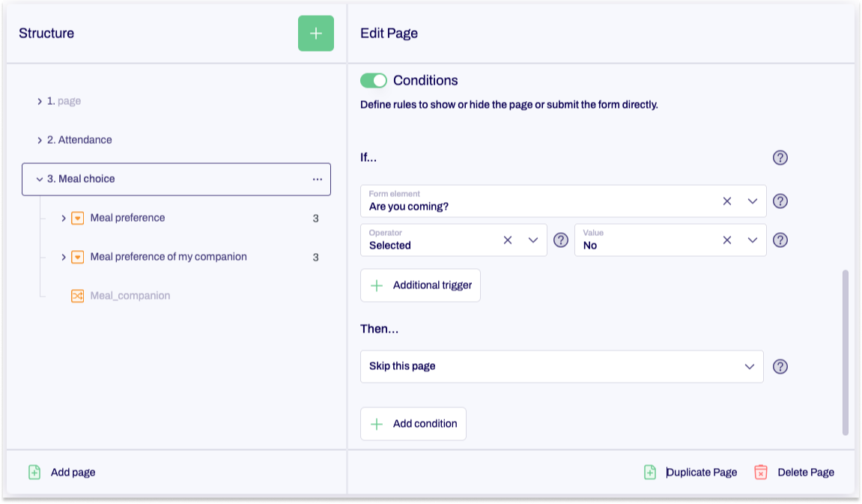862x504 pixels.
Task: Clear the 'No' value with its X icon
Action: 726,240
